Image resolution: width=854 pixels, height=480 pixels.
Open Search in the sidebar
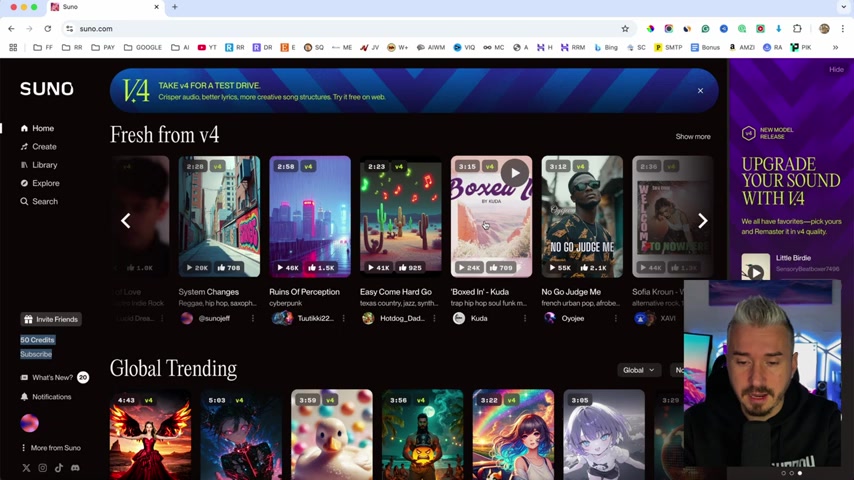(39, 202)
